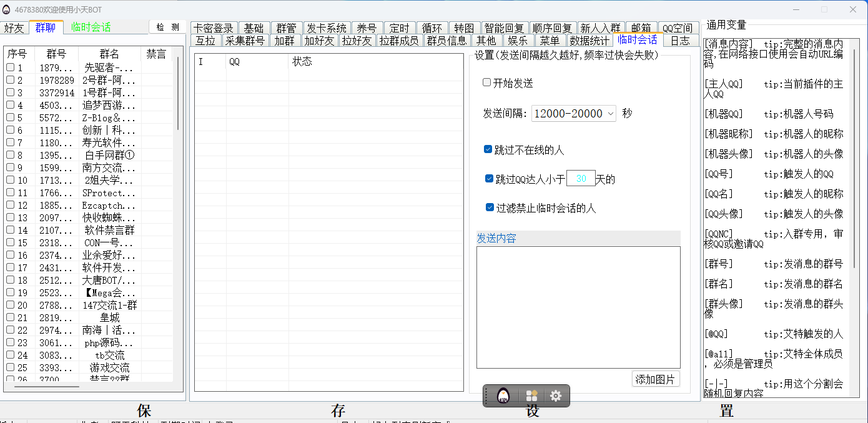Click the penguin app icon in title bar
Viewport: 868px width, 423px height.
tap(7, 9)
